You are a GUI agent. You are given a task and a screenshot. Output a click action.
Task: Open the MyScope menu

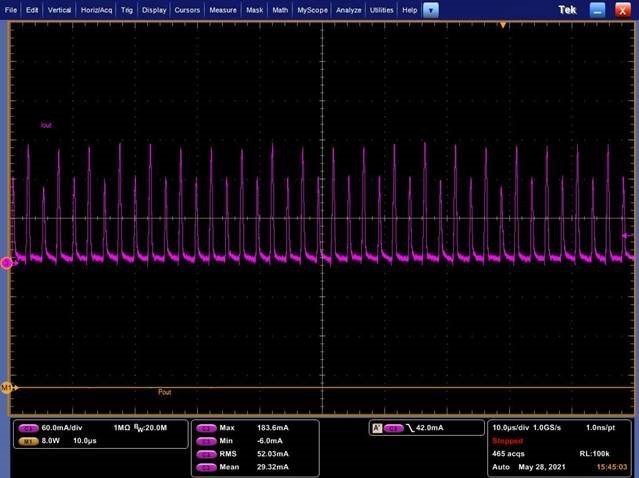tap(312, 10)
